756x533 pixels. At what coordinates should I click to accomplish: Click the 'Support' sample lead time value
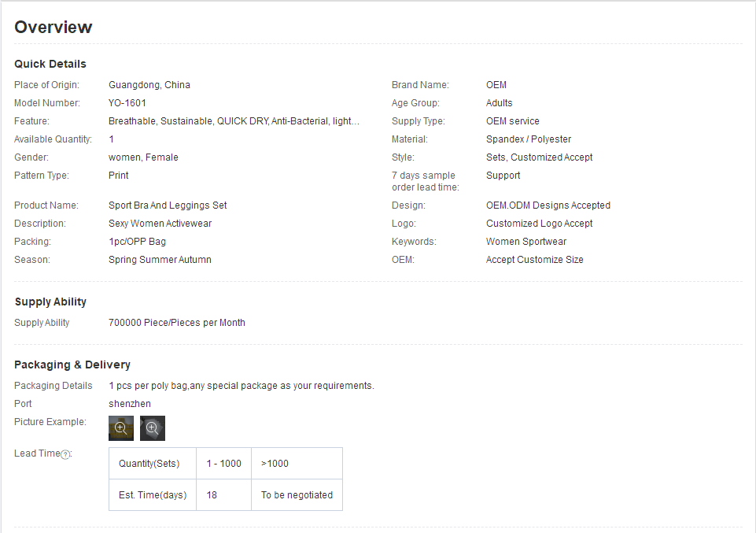click(x=503, y=175)
